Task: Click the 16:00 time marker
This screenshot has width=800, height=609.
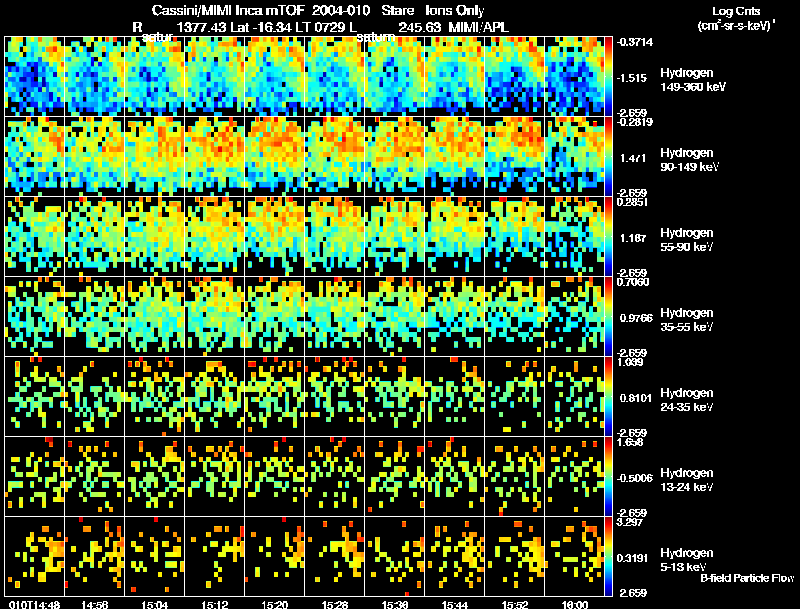Action: coord(574,605)
